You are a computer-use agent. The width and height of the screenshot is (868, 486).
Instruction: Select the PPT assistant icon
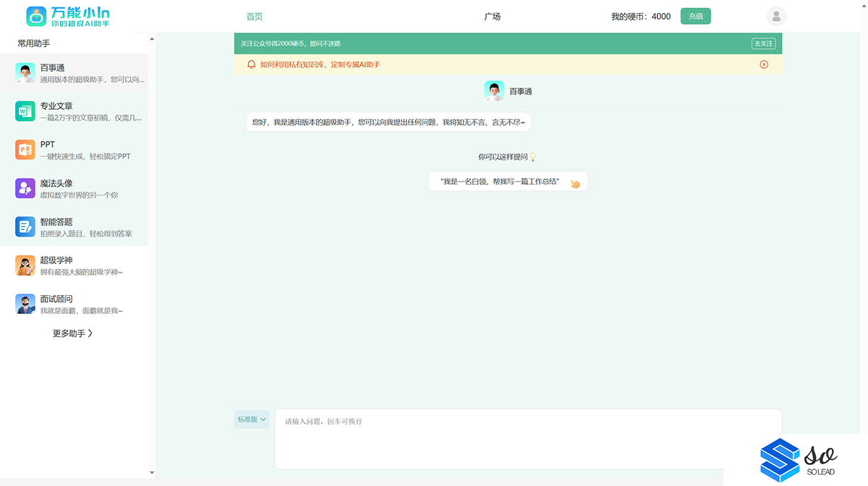[25, 150]
